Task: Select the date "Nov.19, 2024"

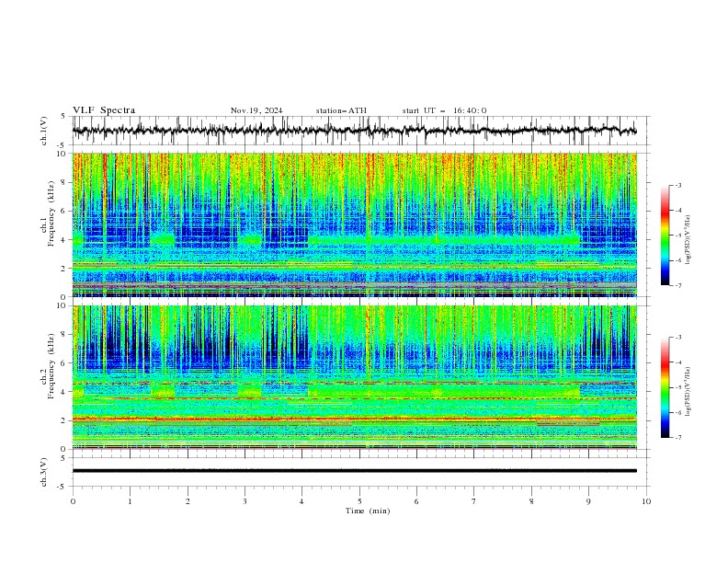Action: pyautogui.click(x=256, y=110)
